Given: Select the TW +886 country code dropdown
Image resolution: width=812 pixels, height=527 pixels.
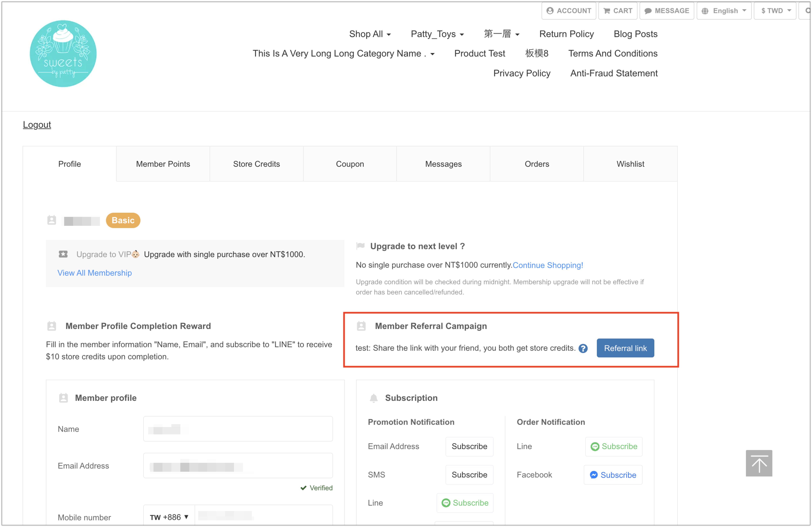Looking at the screenshot, I should [169, 517].
